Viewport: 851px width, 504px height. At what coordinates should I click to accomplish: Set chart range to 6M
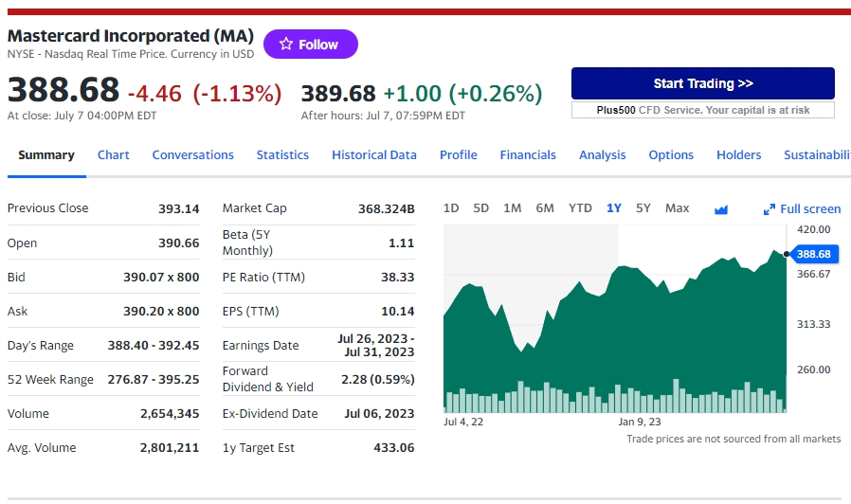coord(545,208)
